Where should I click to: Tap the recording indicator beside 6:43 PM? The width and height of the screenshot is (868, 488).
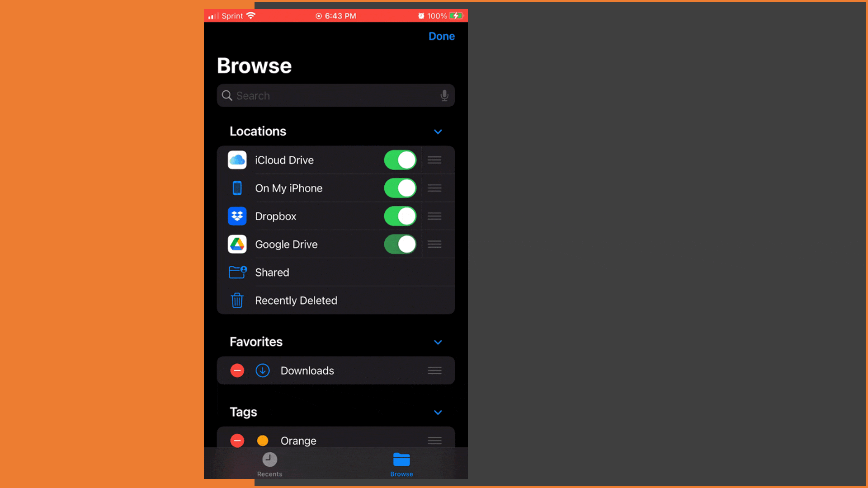[319, 16]
